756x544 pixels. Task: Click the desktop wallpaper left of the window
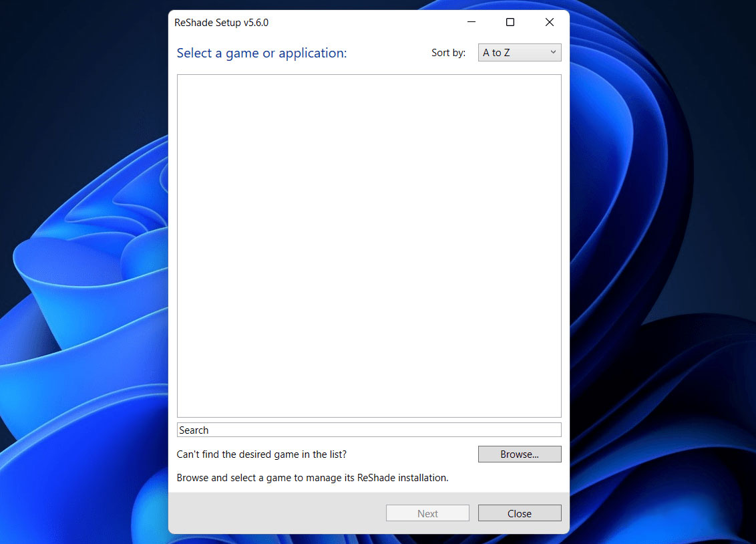pyautogui.click(x=80, y=267)
